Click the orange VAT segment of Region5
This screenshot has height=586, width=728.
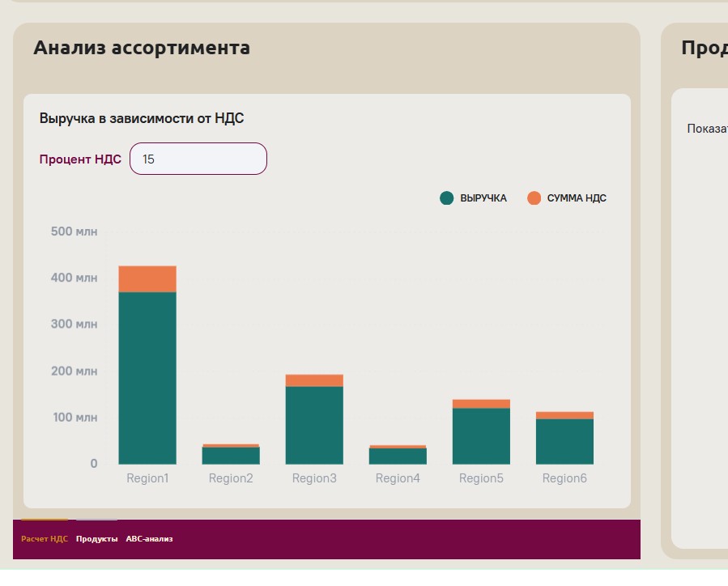[481, 404]
